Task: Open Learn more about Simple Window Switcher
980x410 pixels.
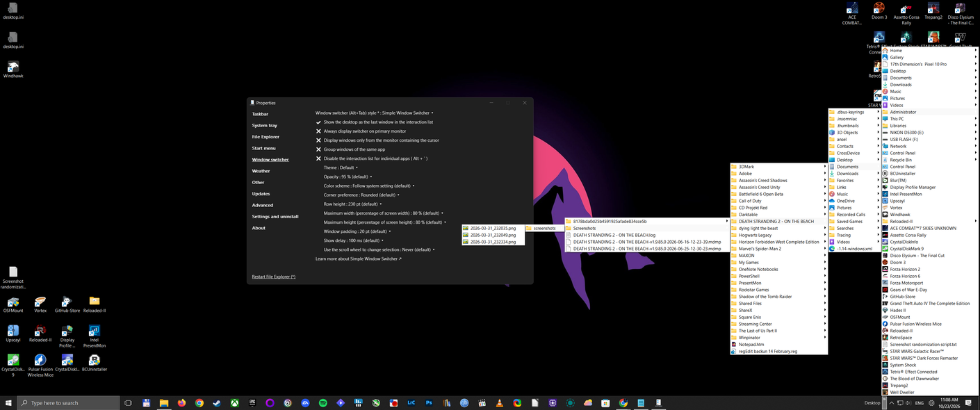Action: coord(358,259)
